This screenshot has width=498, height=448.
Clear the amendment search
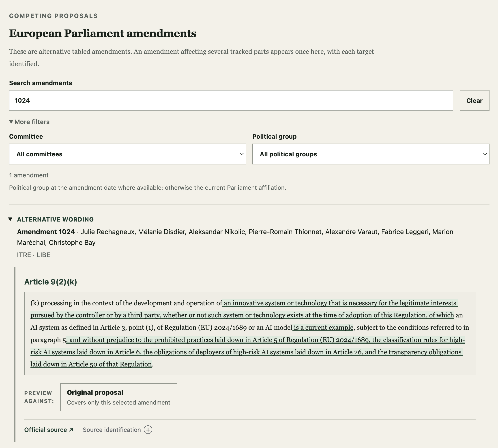pos(474,100)
